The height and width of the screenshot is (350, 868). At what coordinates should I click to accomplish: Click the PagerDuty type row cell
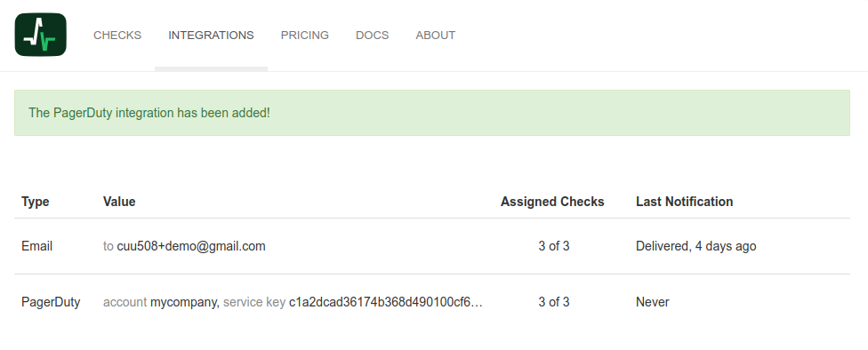[x=51, y=302]
